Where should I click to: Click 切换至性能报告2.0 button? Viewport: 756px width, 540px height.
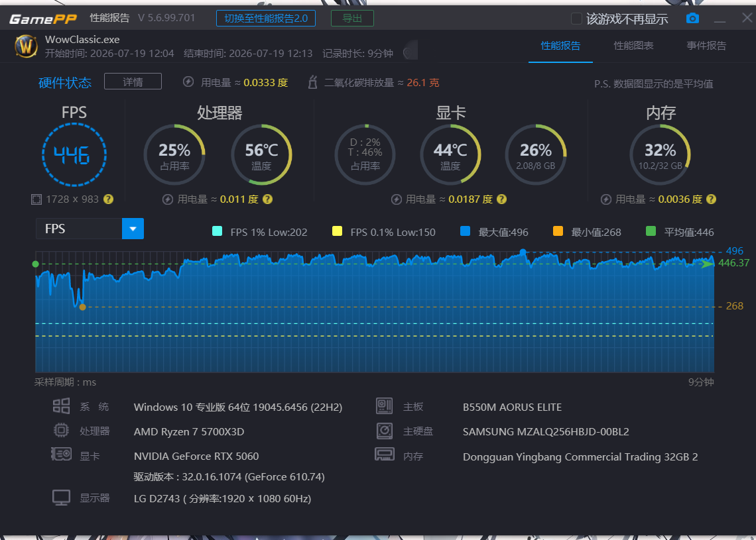[266, 19]
